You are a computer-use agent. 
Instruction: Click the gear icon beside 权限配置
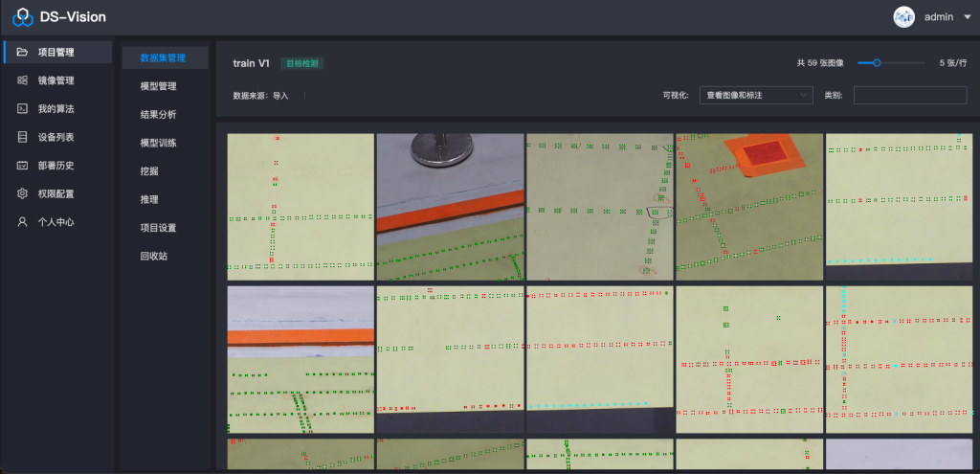click(23, 193)
